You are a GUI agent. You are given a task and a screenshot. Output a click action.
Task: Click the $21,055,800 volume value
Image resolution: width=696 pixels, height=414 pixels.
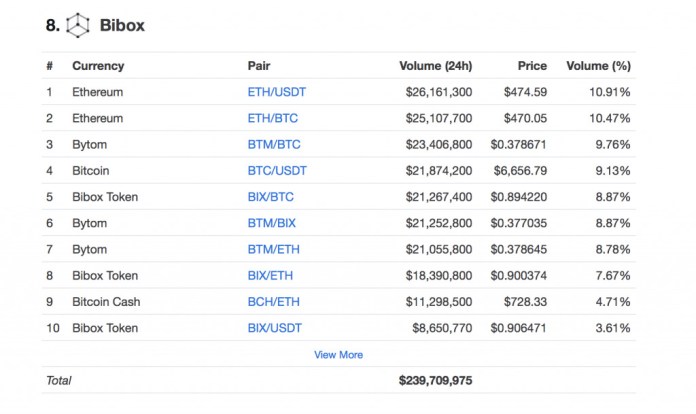tap(439, 249)
